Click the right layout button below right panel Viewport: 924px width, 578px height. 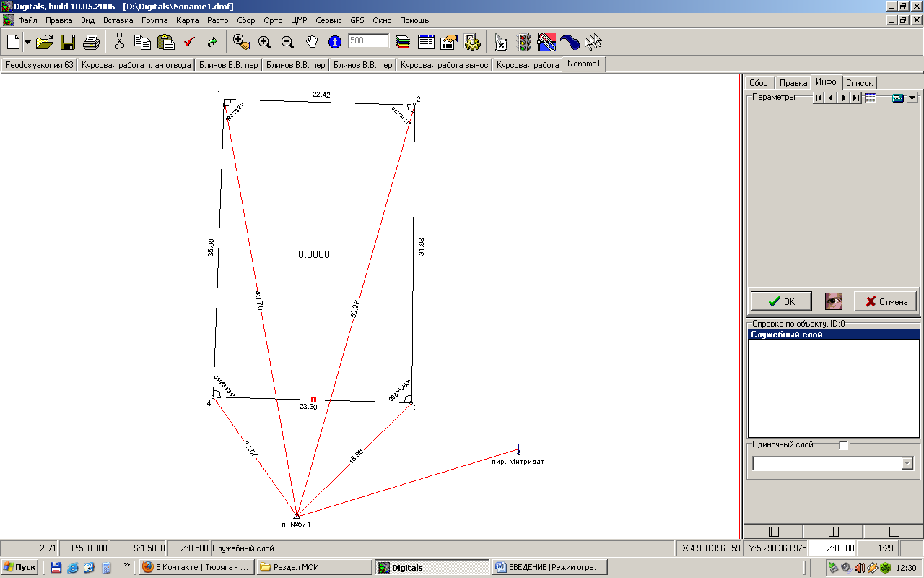pyautogui.click(x=893, y=531)
